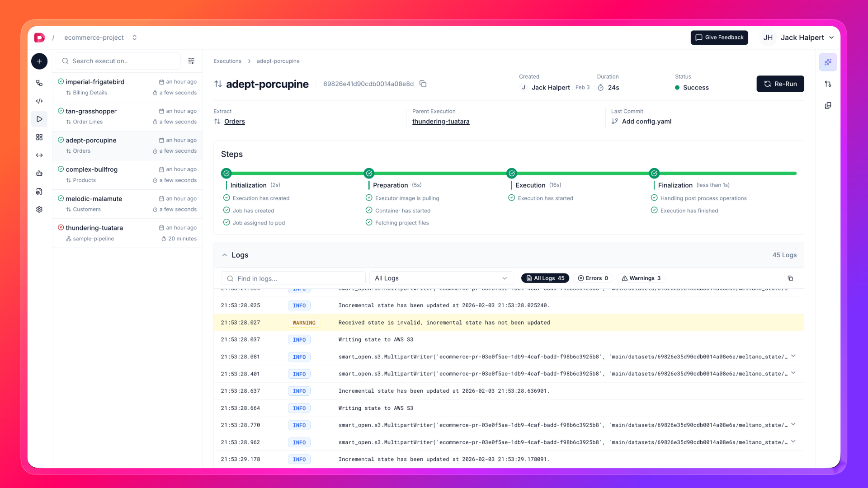Open the ecommerce-project switcher

[x=100, y=38]
